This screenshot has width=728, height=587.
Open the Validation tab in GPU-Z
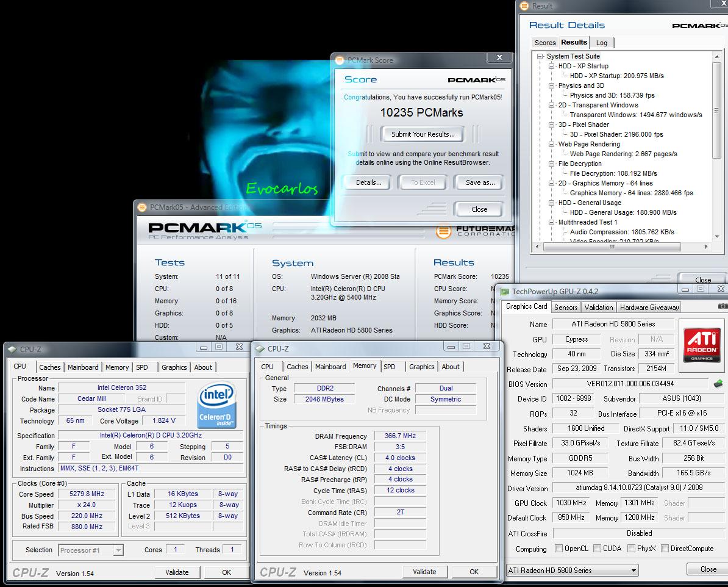point(599,307)
